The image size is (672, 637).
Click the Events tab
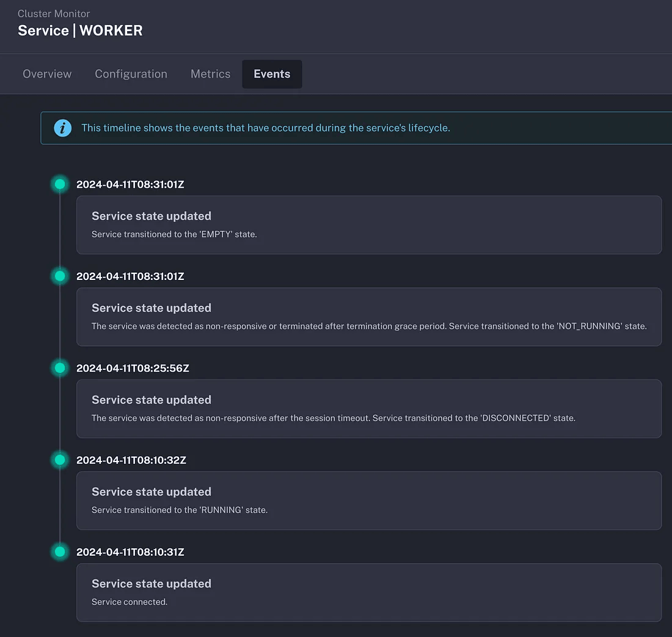tap(272, 74)
